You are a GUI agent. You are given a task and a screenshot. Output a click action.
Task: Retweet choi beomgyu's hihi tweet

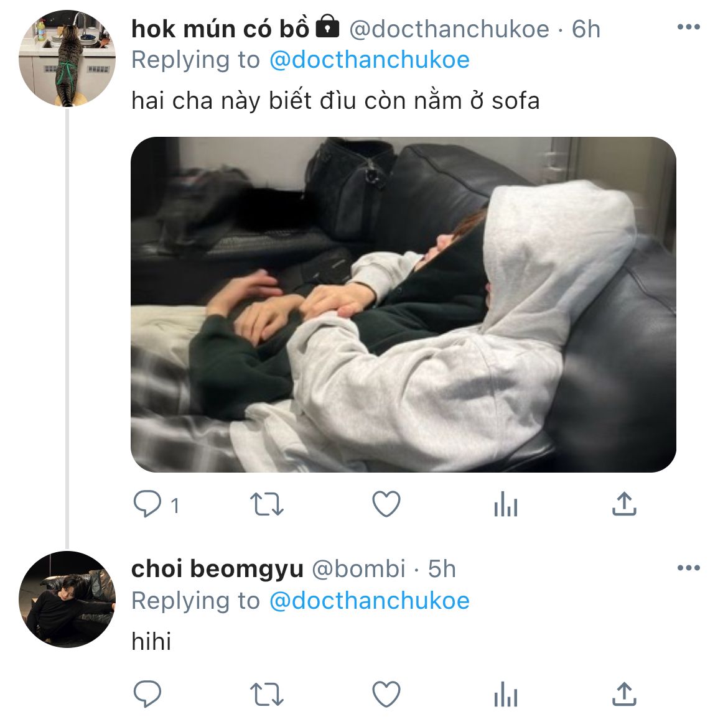[266, 693]
